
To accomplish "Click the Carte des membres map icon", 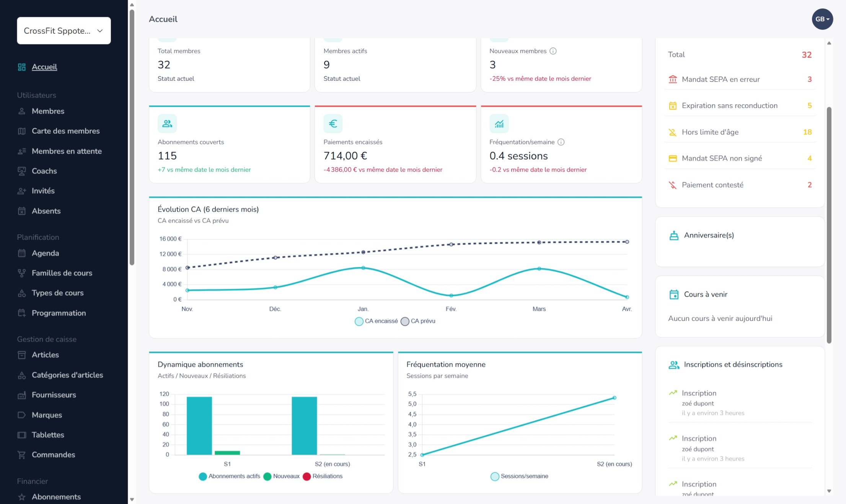I will click(22, 131).
